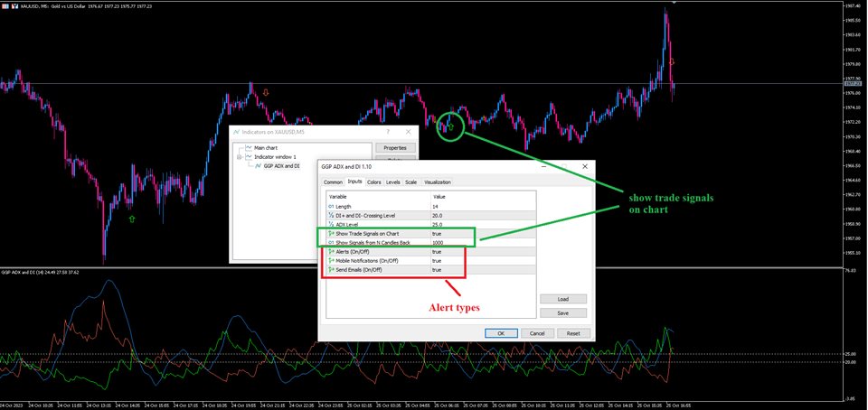Open the Levels tab
Screen dimensions: 868x410
click(x=393, y=182)
